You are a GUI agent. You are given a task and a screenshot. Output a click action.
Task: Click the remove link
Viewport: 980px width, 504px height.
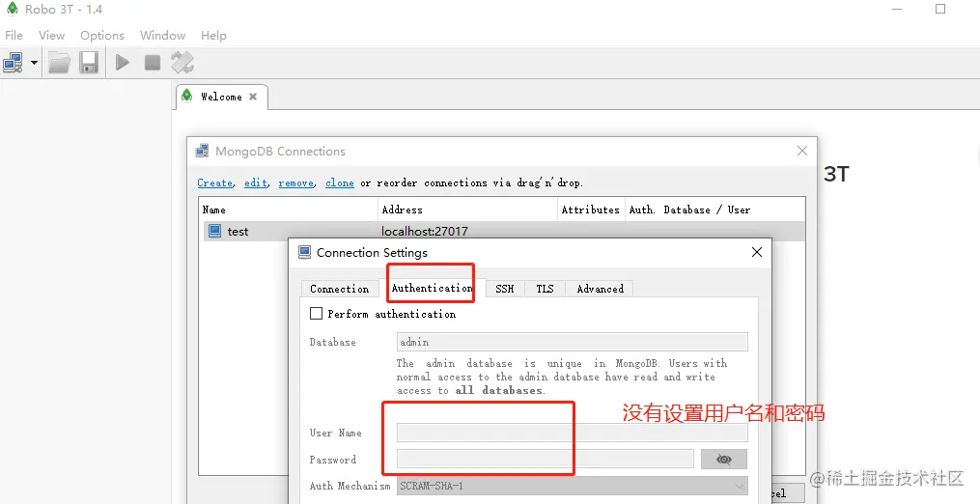coord(296,182)
